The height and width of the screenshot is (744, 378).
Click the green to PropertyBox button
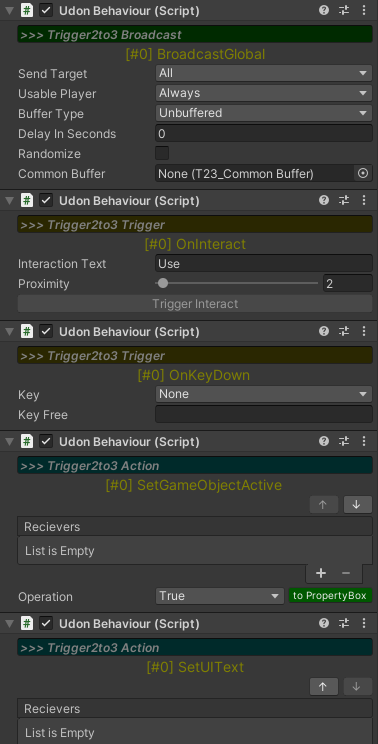click(330, 595)
